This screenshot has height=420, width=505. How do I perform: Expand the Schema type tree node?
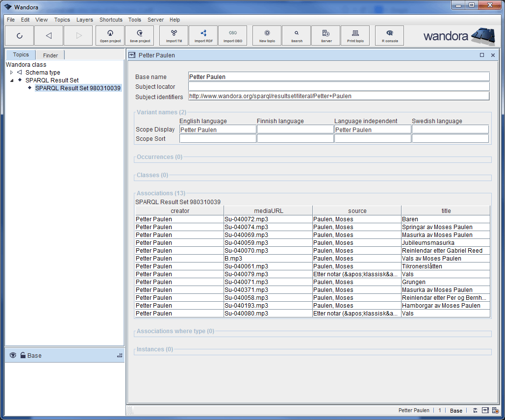pyautogui.click(x=11, y=72)
